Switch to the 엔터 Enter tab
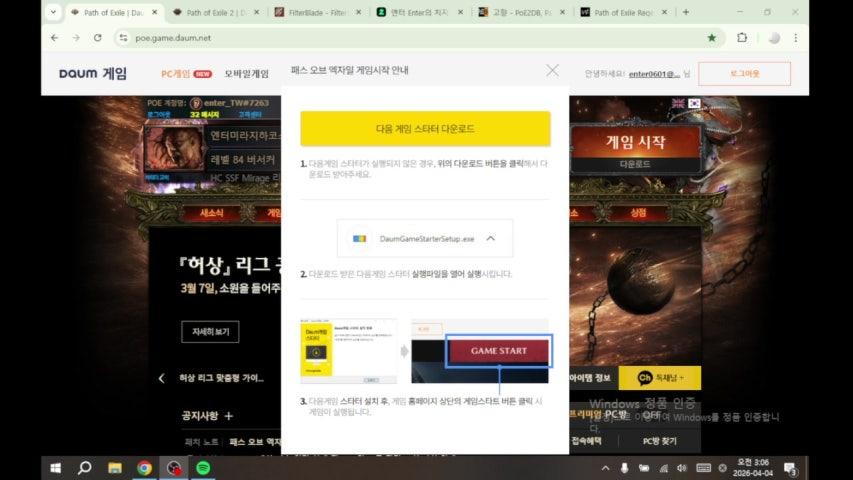This screenshot has width=853, height=480. tap(419, 12)
